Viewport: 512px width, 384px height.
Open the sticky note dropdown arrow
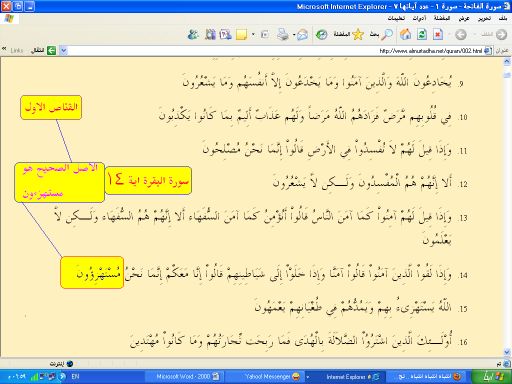(x=253, y=34)
